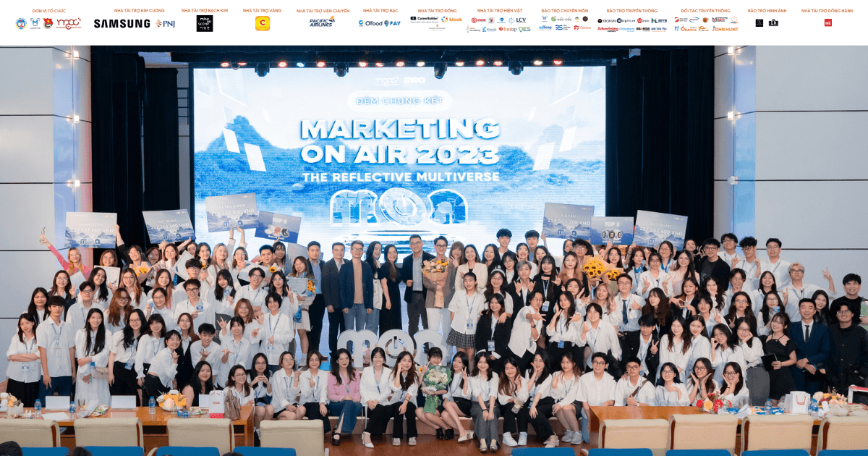Click the 'BẢO TRỢ TRUYỀN THÔNG' heading
Image resolution: width=868 pixels, height=456 pixels.
[632, 11]
